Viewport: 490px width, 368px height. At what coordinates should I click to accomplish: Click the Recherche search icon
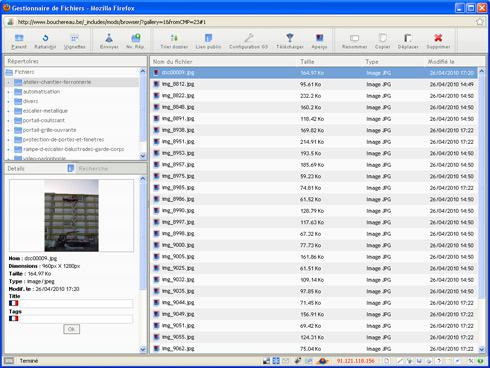[x=71, y=168]
